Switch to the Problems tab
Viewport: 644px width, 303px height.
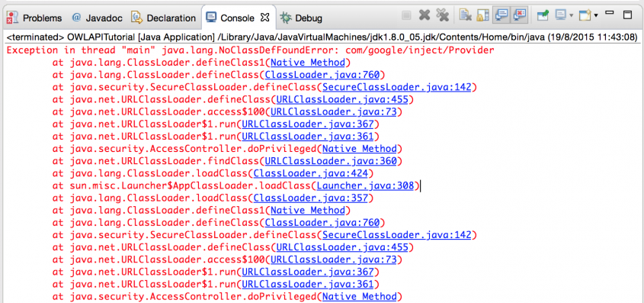34,18
